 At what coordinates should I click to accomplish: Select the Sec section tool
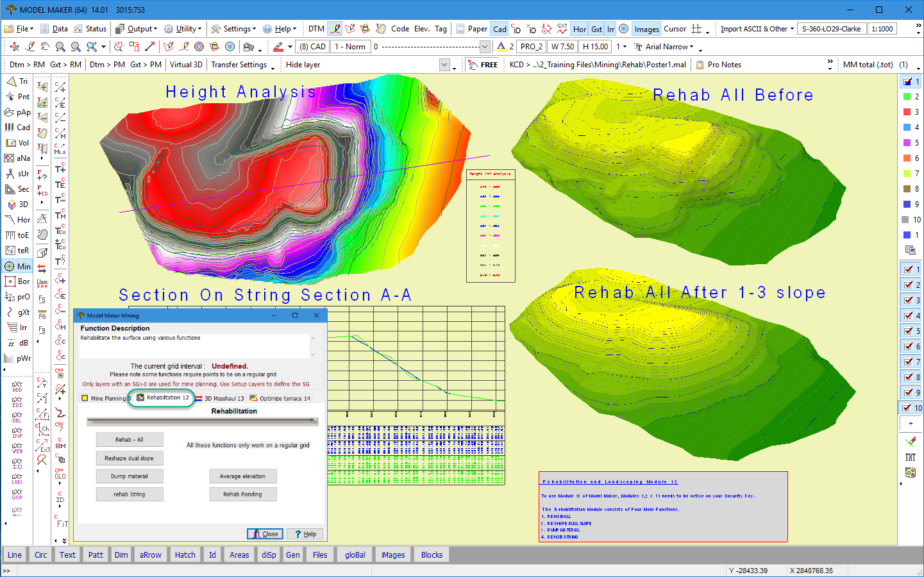coord(17,189)
